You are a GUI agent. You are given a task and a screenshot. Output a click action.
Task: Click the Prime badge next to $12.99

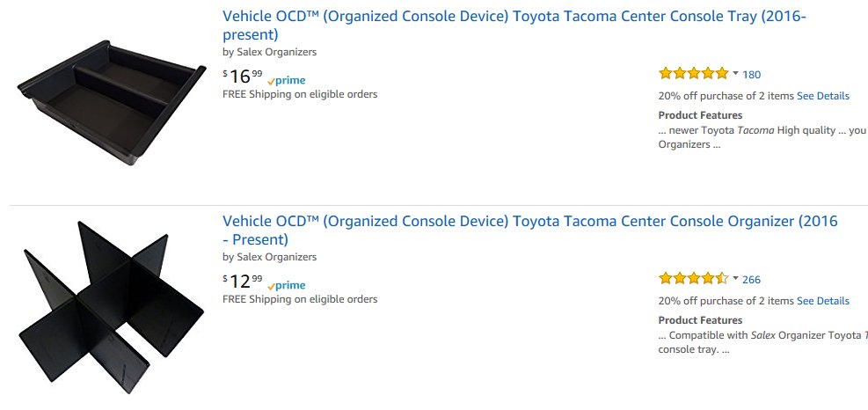[x=286, y=286]
